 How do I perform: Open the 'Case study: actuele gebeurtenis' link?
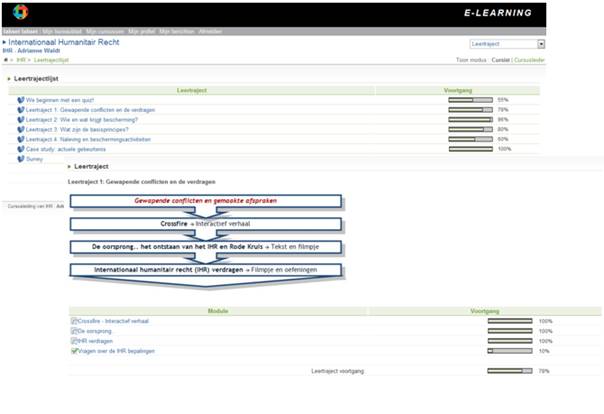66,149
